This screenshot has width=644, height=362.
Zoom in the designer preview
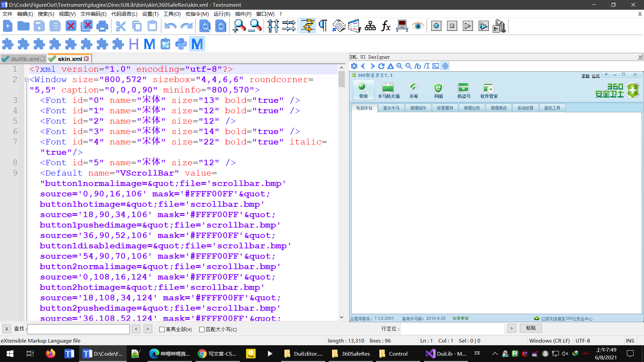(x=399, y=66)
